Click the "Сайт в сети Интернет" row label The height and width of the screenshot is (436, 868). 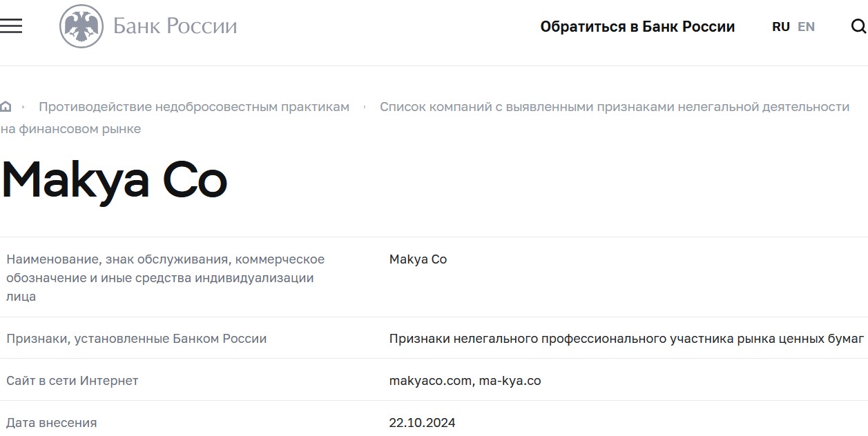point(73,380)
